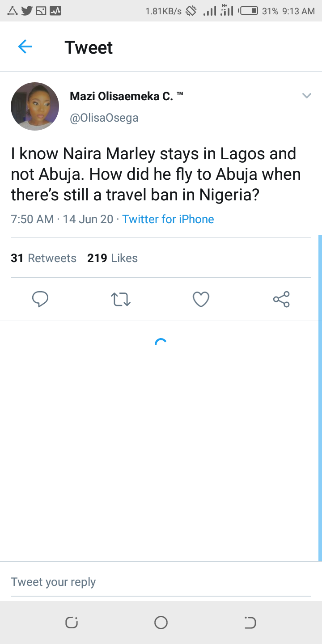Open the Twitter for iPhone link
Screen dimensions: 322x644
click(168, 219)
